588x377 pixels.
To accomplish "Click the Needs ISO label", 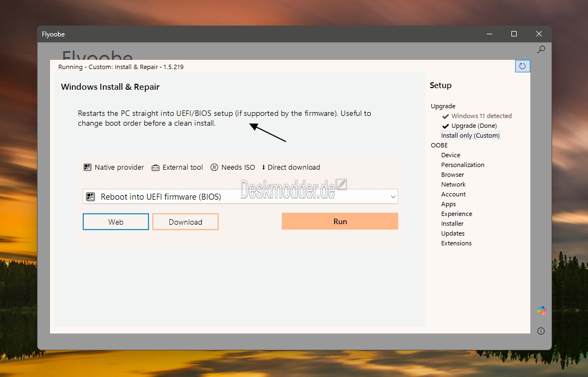I will 238,168.
